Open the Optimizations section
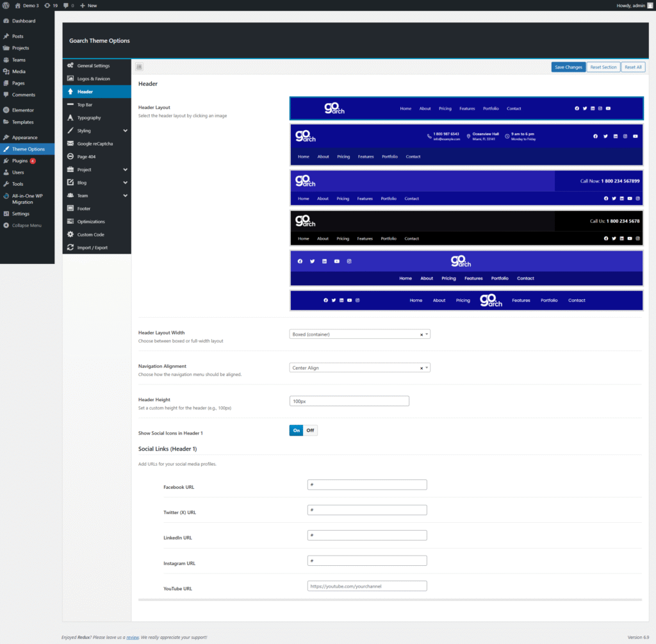Viewport: 656px width, 644px height. 97,221
